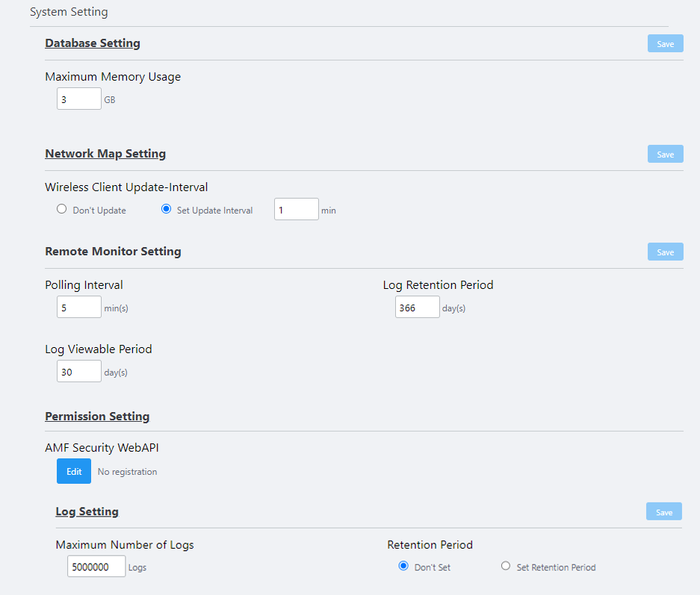
Task: Click the Permission Setting heading link
Action: [x=97, y=417]
